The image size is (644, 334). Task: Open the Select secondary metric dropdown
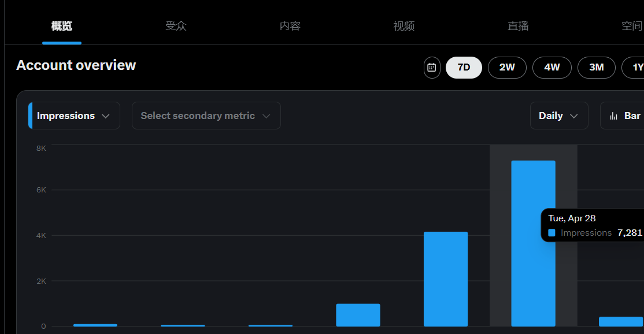(x=206, y=116)
